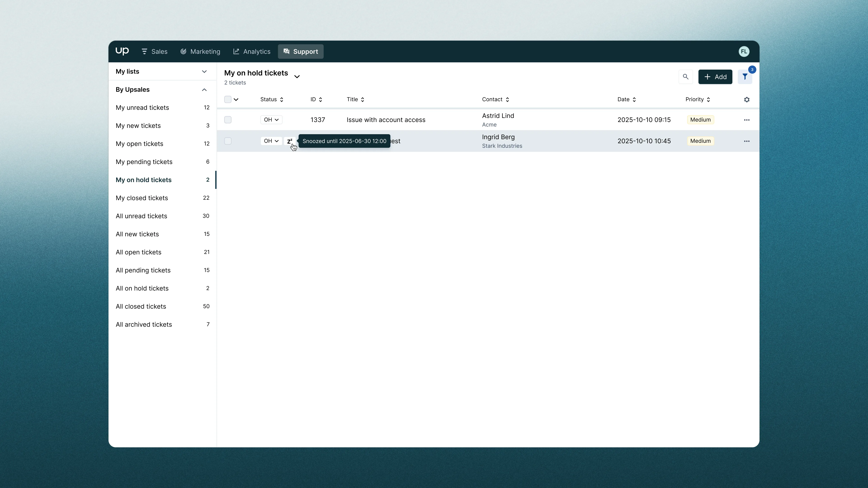868x488 pixels.
Task: Click contact name Ingrid Berg
Action: point(498,137)
